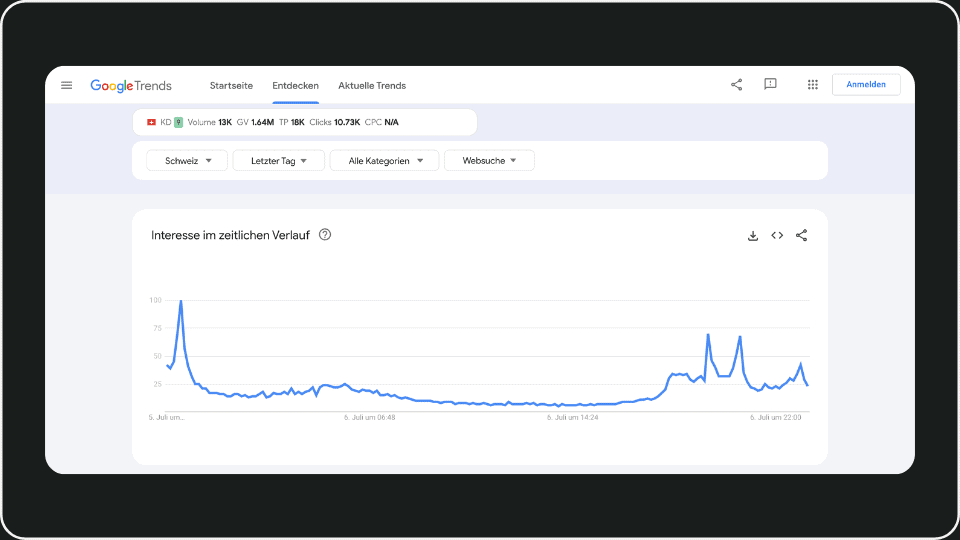Go to the Startseite tab
The height and width of the screenshot is (540, 960).
pos(231,86)
